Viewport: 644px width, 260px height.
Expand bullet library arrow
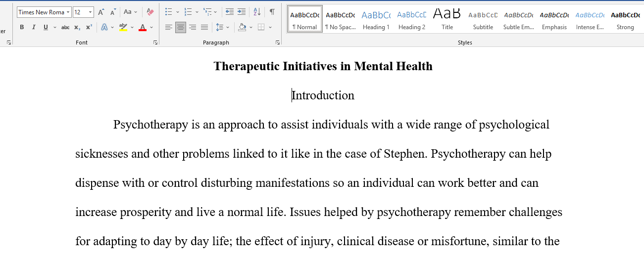coord(177,12)
